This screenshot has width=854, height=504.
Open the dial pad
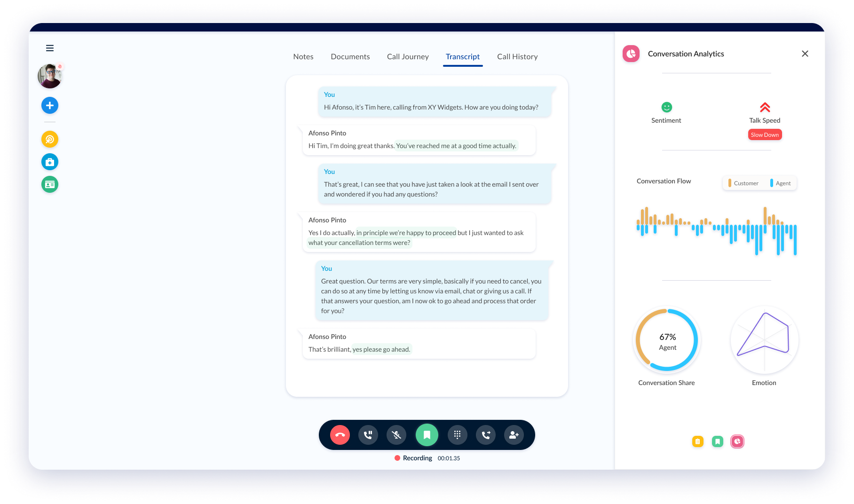pos(458,435)
